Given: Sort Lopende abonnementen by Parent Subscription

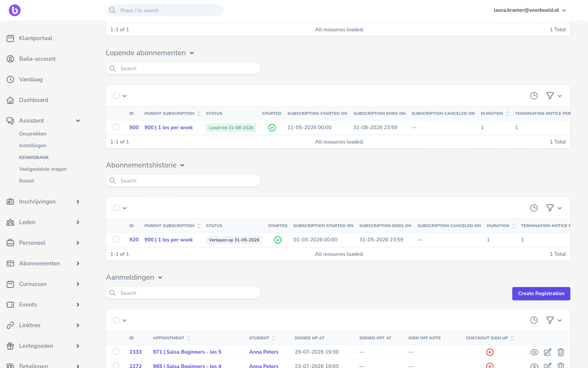Looking at the screenshot, I should pyautogui.click(x=172, y=113).
